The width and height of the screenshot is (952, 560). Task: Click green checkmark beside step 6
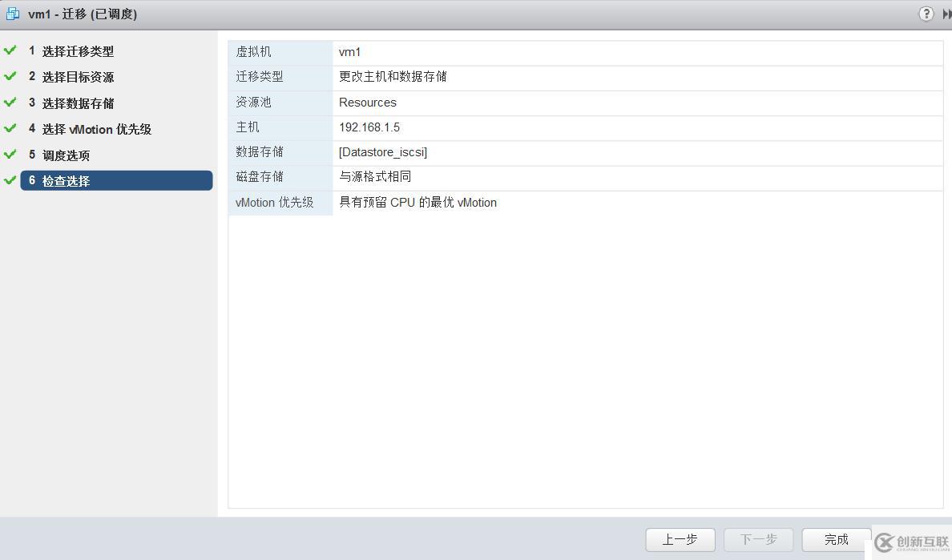10,180
